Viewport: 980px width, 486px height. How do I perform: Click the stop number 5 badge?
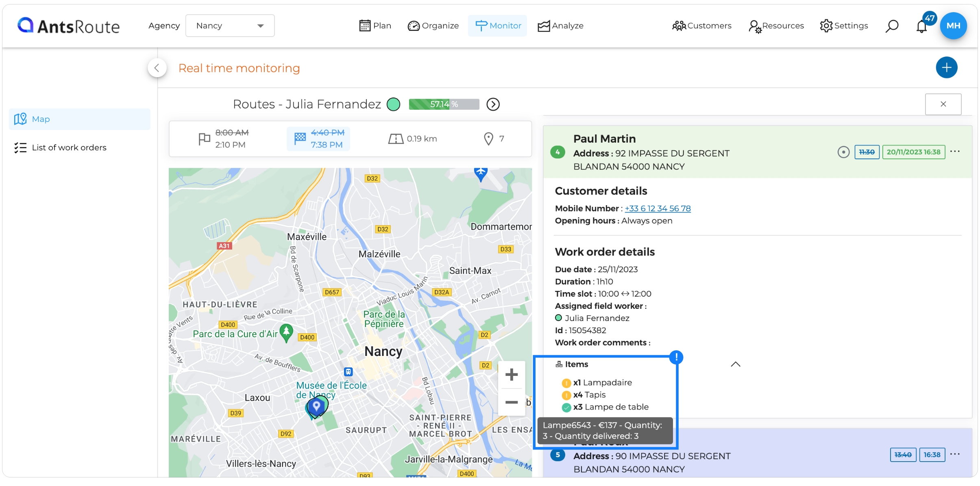point(558,455)
